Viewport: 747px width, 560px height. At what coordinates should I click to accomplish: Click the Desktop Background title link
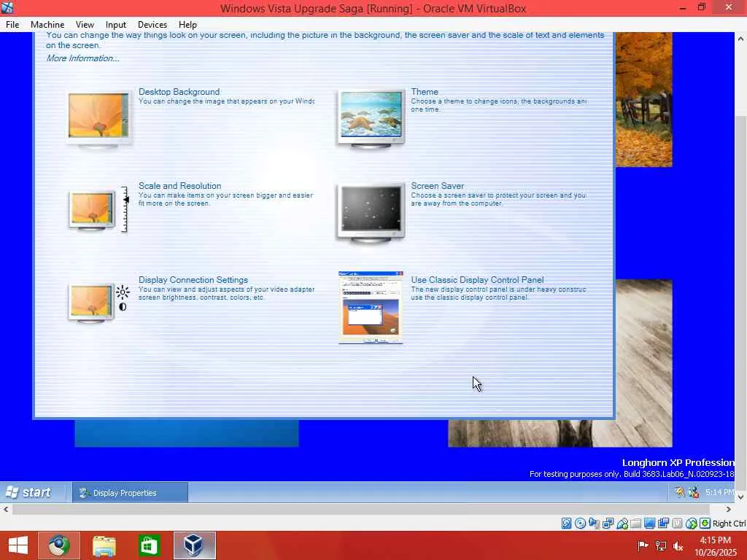click(179, 91)
